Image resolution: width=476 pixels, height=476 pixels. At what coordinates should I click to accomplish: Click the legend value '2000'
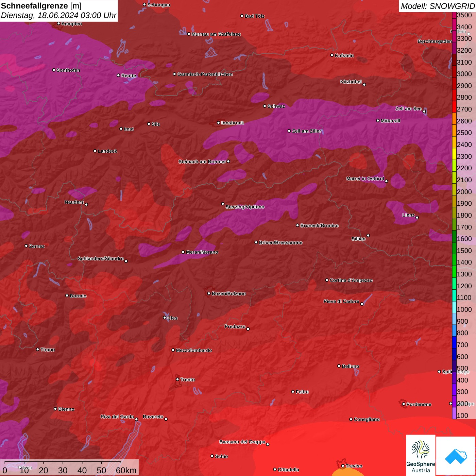coord(464,192)
